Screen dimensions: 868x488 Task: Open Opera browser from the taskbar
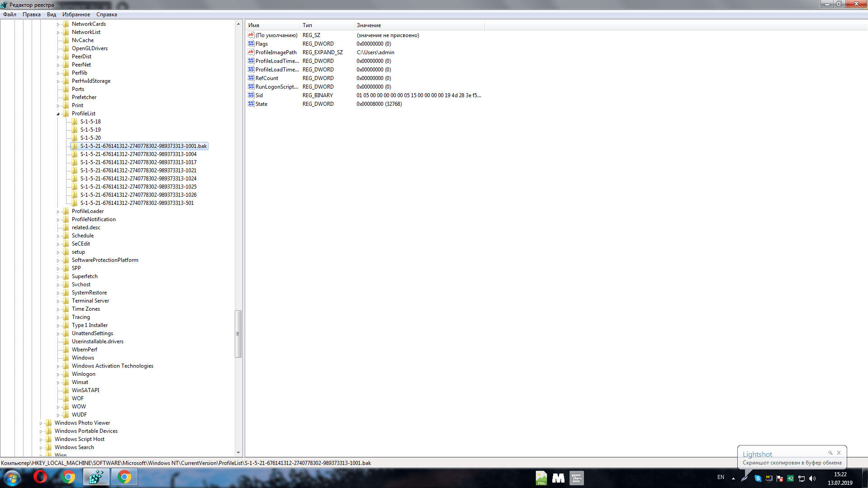(40, 477)
